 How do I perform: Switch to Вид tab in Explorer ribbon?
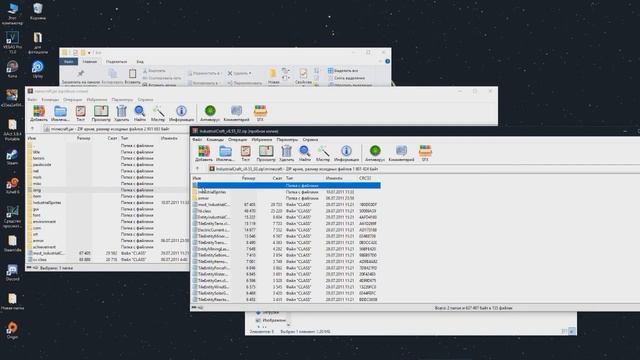[x=140, y=62]
